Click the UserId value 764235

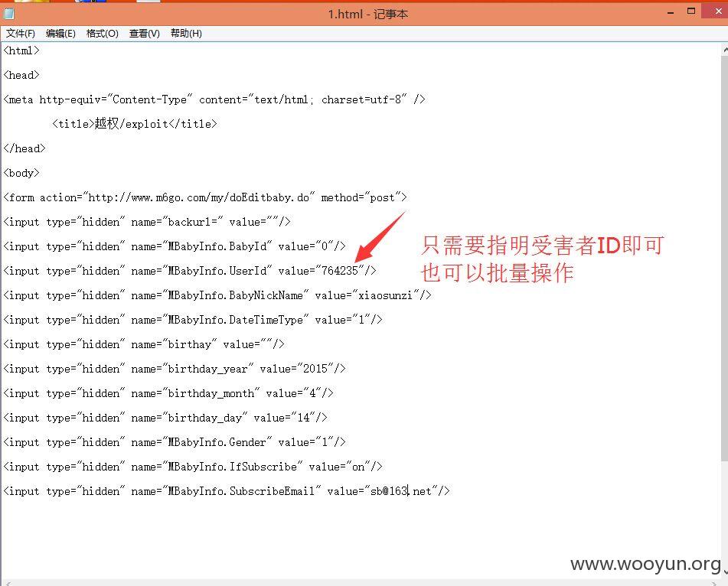tap(340, 271)
